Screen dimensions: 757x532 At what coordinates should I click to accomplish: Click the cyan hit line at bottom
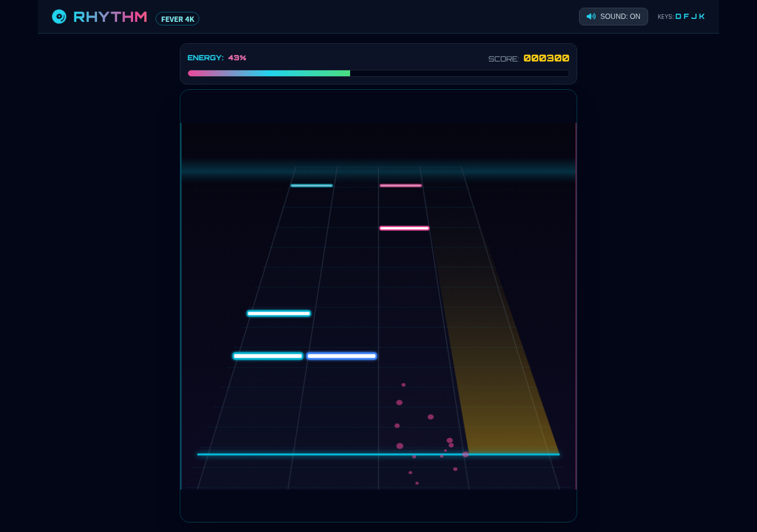coord(378,455)
